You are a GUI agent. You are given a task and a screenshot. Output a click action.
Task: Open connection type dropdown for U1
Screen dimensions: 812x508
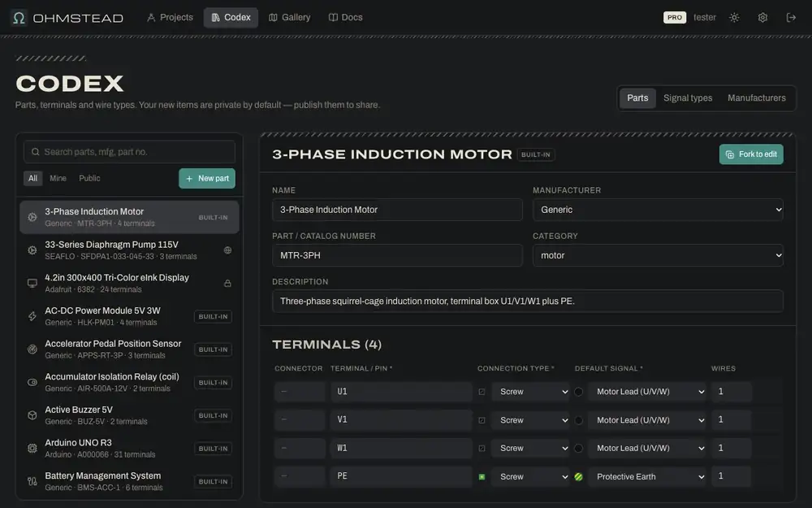[x=531, y=392]
